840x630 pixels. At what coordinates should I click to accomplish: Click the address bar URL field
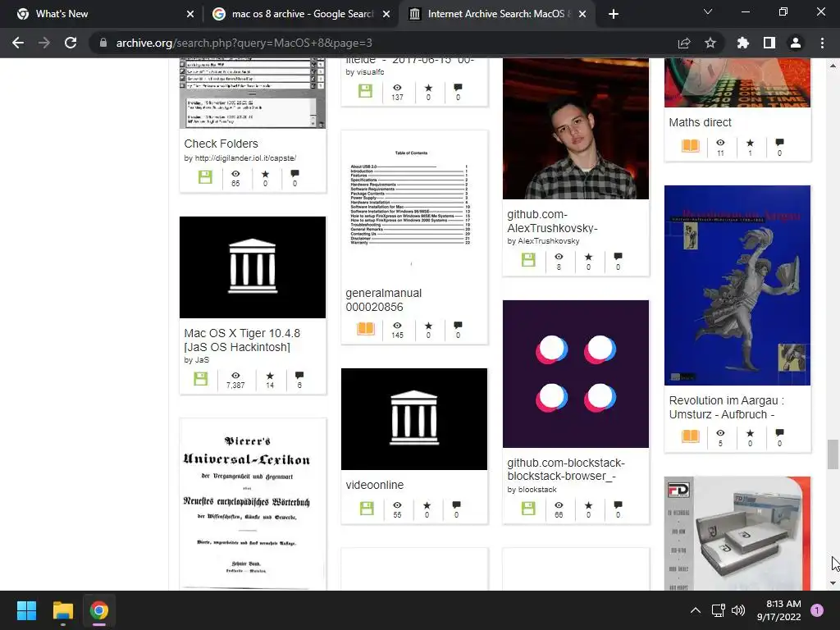(386, 43)
